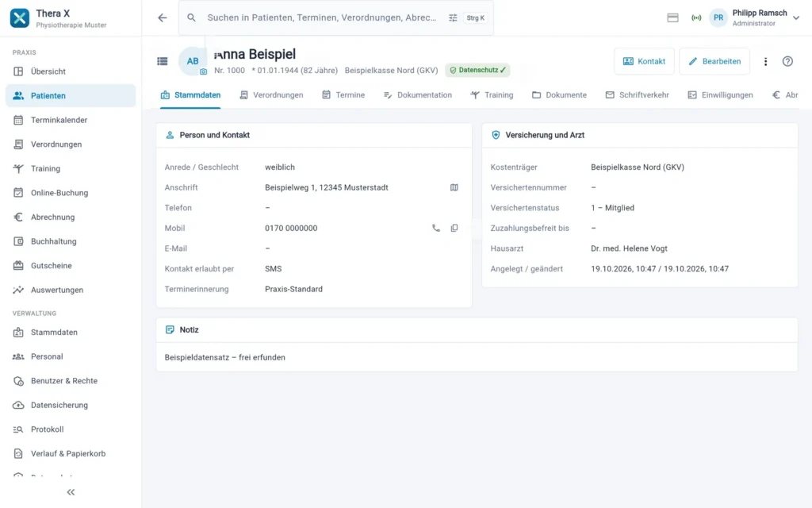The image size is (812, 508).
Task: Open the Training tab
Action: click(492, 95)
